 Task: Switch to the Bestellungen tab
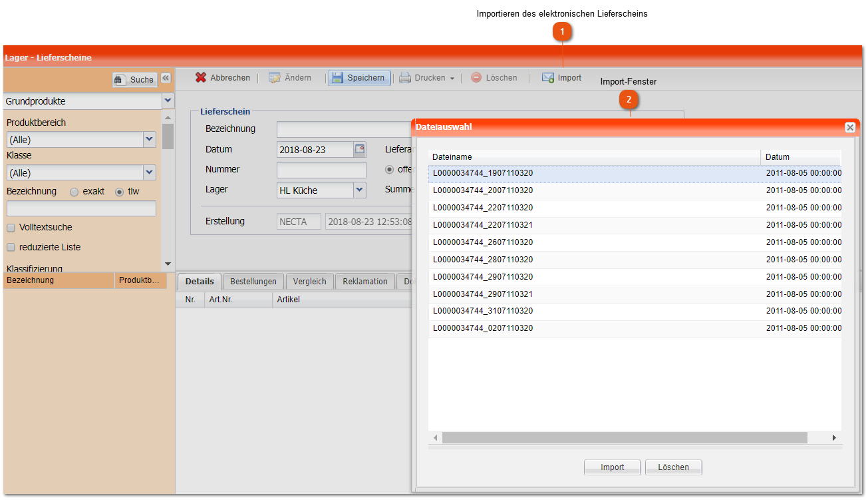pyautogui.click(x=253, y=282)
